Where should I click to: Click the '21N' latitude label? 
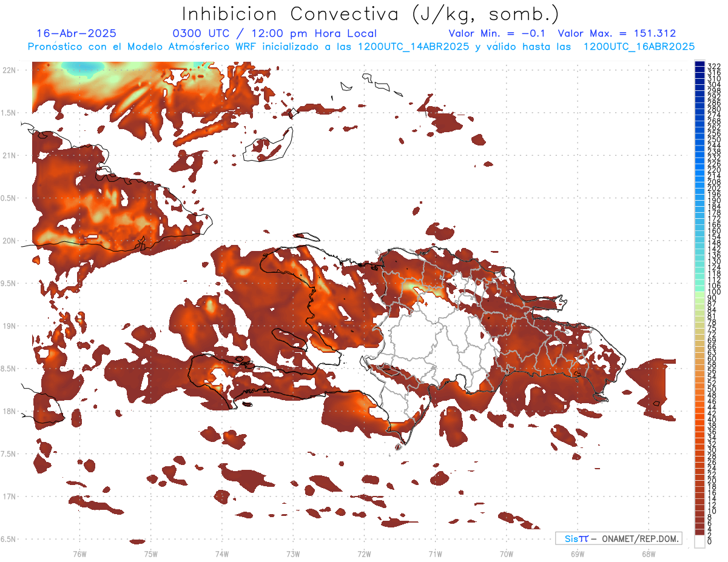click(x=8, y=156)
